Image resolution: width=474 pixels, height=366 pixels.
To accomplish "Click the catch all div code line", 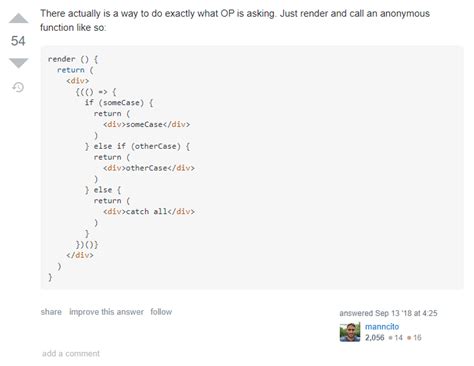I will [x=149, y=212].
